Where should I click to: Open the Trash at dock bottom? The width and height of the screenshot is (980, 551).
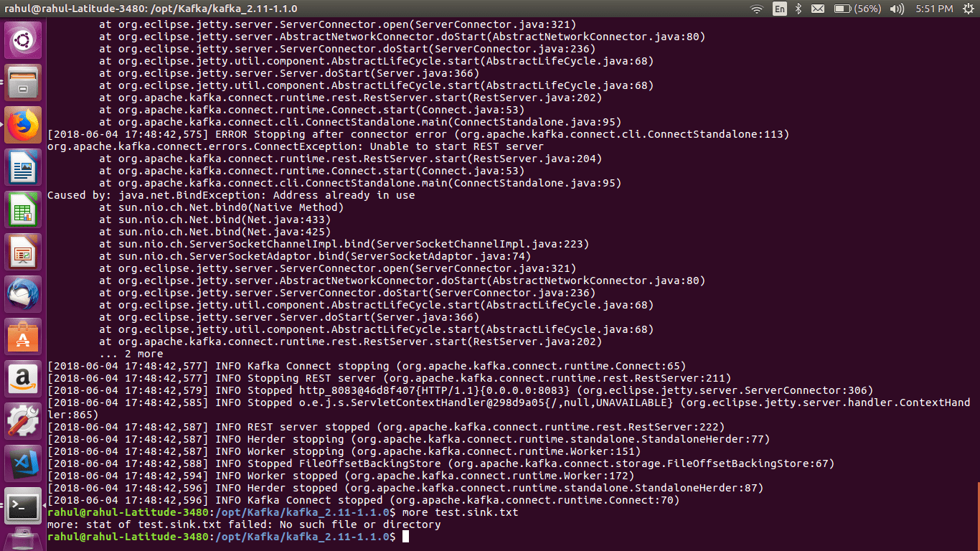pyautogui.click(x=22, y=538)
